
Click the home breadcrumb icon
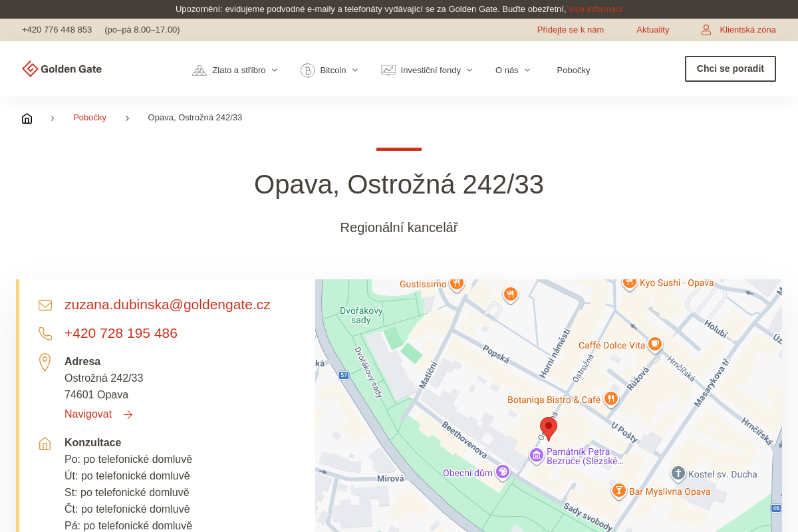tap(27, 118)
